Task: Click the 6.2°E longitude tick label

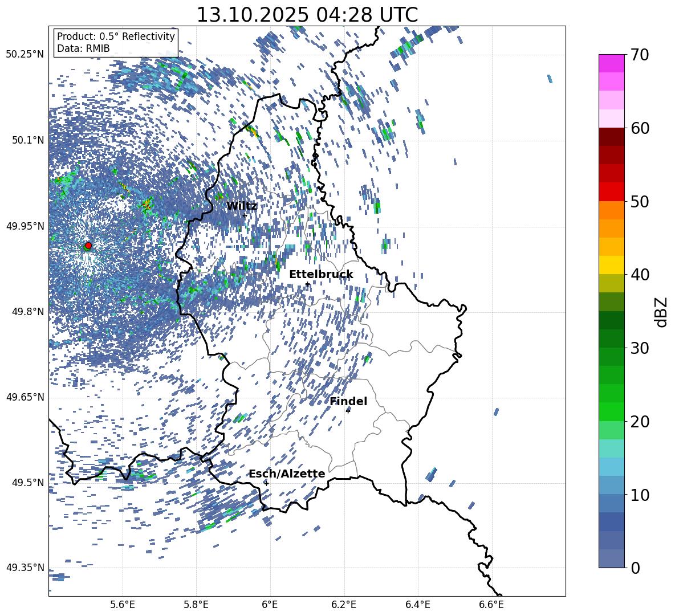Action: pos(344,605)
